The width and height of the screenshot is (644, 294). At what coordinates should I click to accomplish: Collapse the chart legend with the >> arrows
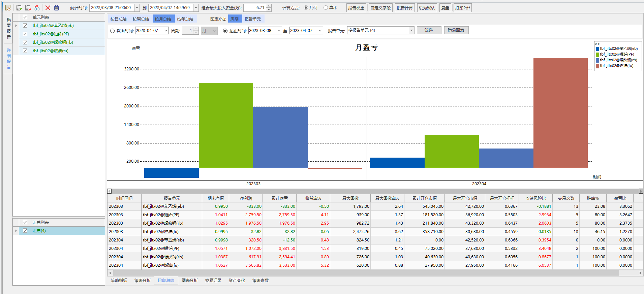(597, 44)
